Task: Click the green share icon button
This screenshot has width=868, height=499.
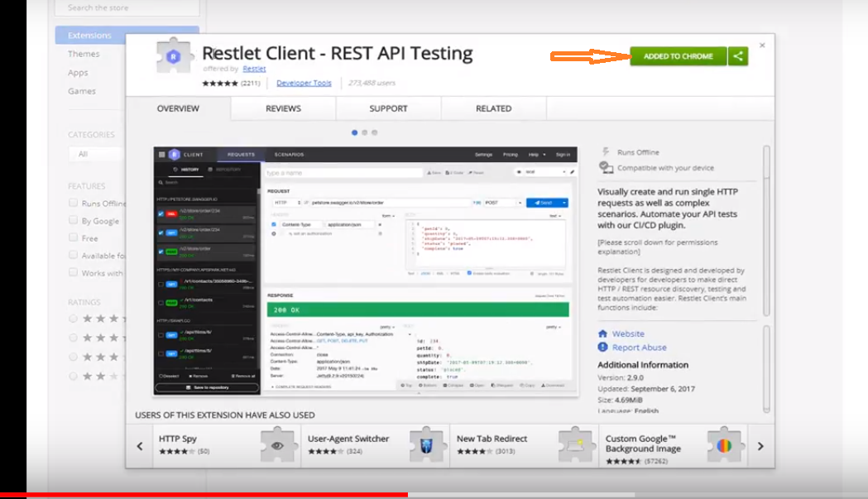Action: [x=738, y=56]
